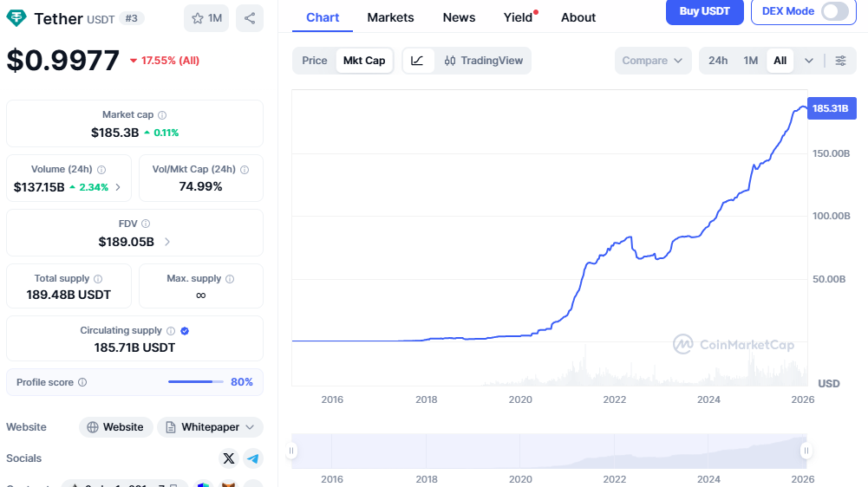Click the 185.71B USDT circulating supply value
868x487 pixels.
click(134, 347)
